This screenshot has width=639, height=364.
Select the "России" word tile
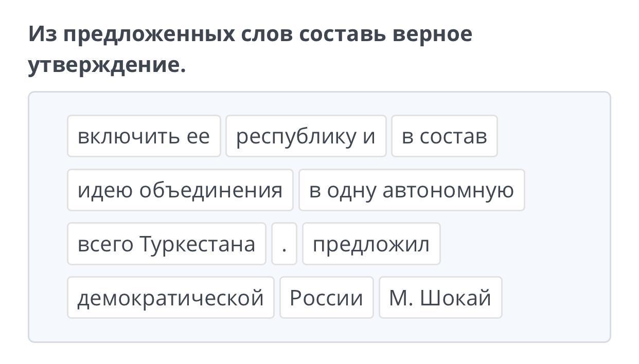click(326, 298)
